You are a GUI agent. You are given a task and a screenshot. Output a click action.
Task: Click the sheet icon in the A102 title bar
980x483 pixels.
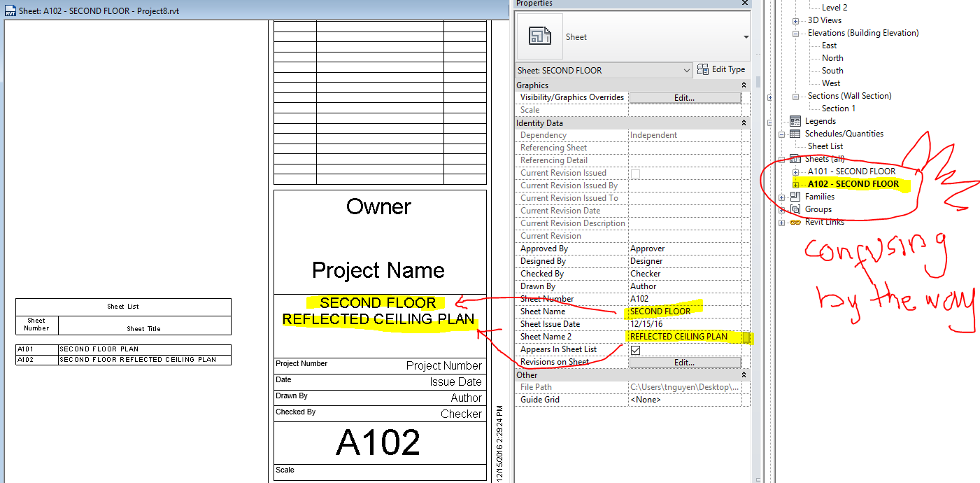pos(11,10)
